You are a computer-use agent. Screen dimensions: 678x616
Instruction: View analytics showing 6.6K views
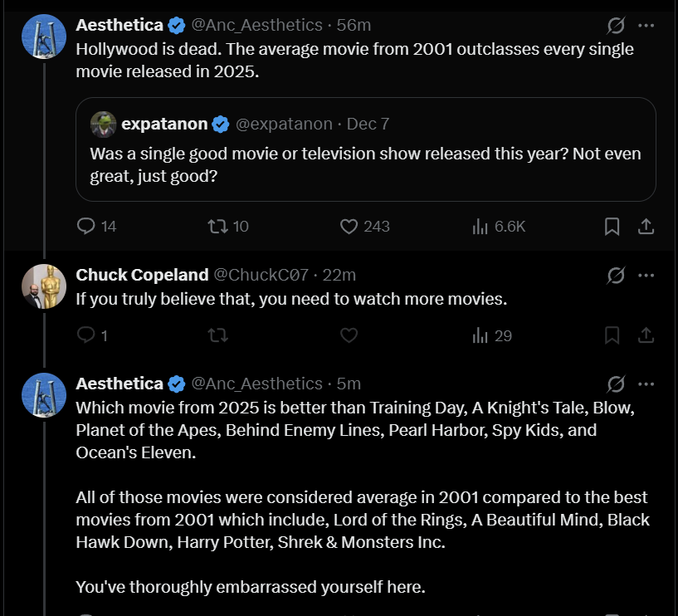click(x=480, y=226)
